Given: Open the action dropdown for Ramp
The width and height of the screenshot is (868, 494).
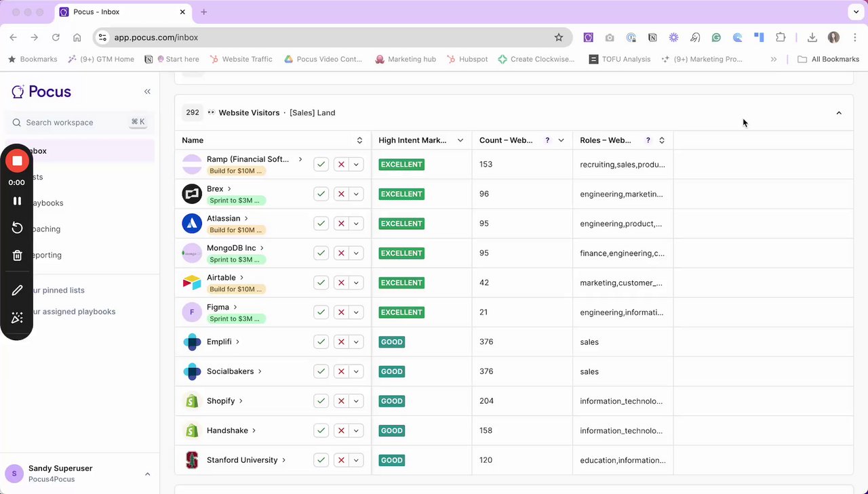Looking at the screenshot, I should [x=356, y=165].
